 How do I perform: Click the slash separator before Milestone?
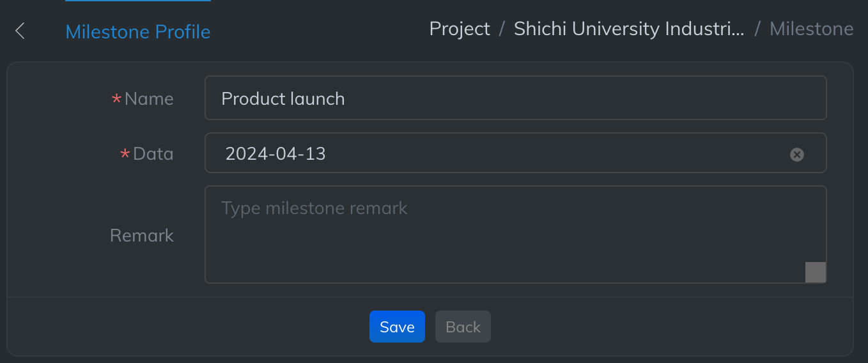757,29
